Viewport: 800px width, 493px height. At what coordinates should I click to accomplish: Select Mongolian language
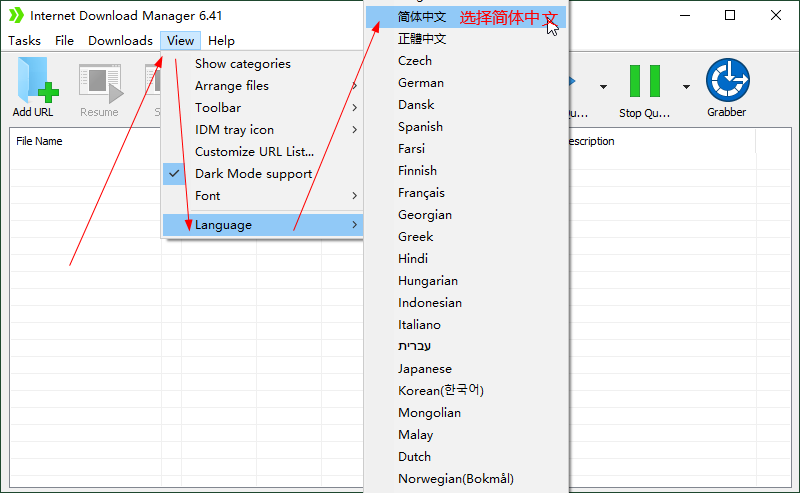466,412
